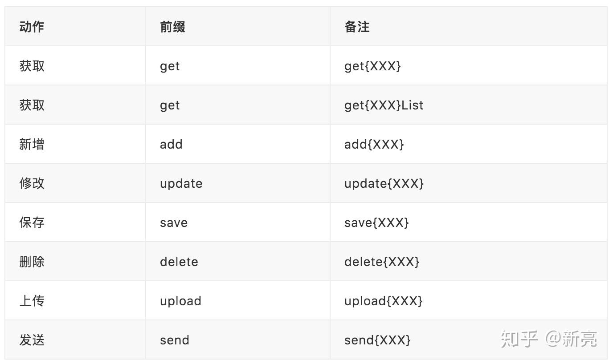Screen dimensions: 613x364
Task: Click the 删除 action cell
Action: [x=75, y=262]
